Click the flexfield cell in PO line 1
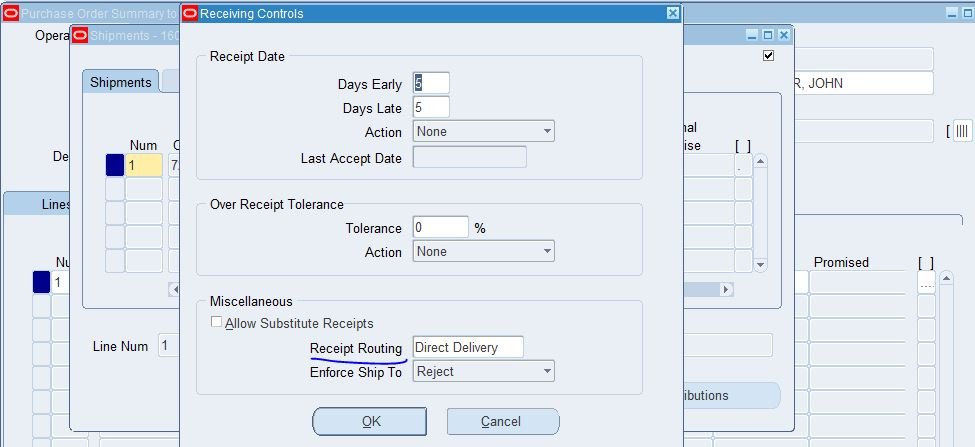The width and height of the screenshot is (975, 447). pos(926,282)
